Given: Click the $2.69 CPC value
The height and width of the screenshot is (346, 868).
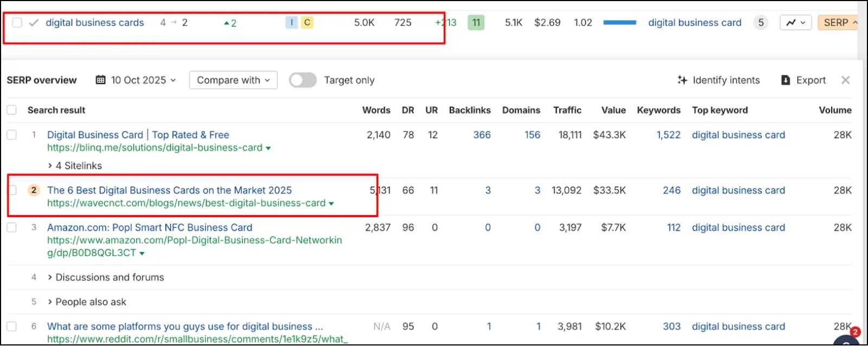Looking at the screenshot, I should coord(547,23).
